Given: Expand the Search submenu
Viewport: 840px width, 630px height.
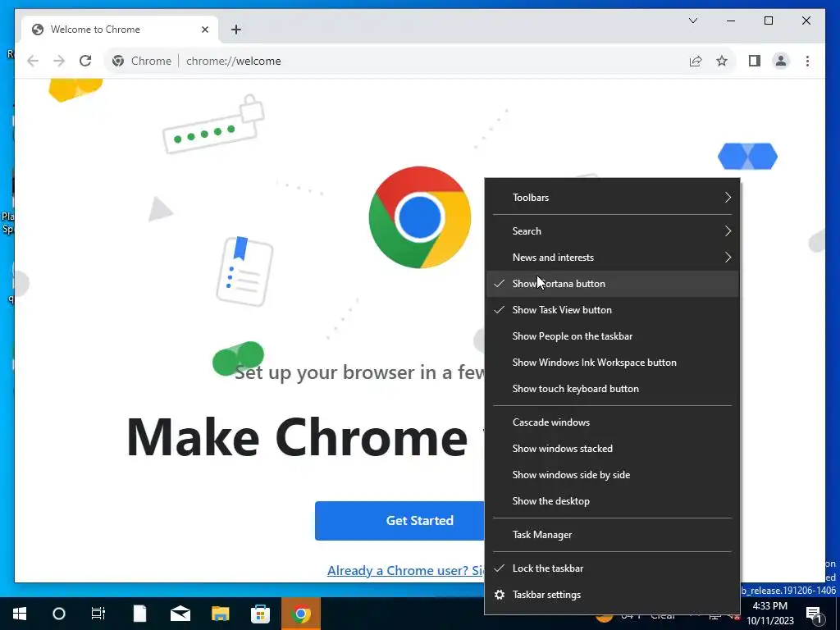Looking at the screenshot, I should pos(612,231).
